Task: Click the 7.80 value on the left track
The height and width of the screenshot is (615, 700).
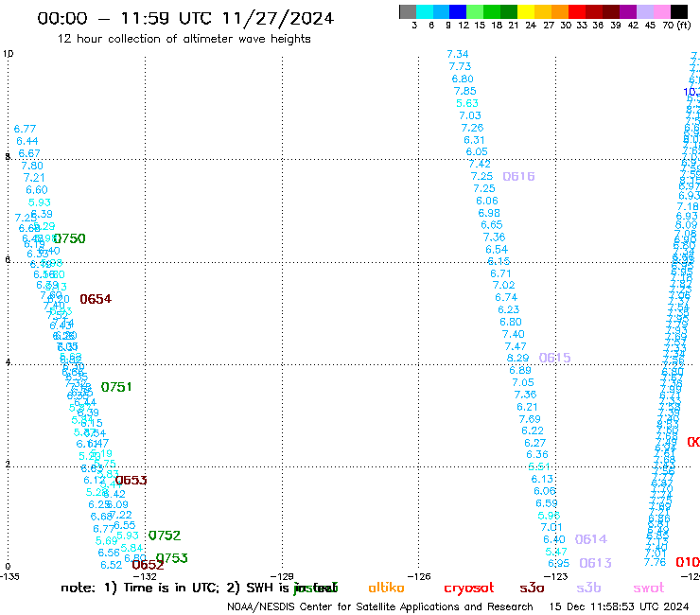Action: 32,166
